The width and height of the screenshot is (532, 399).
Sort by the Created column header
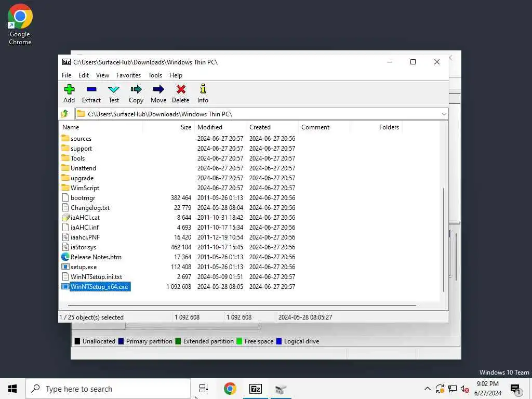[272, 127]
